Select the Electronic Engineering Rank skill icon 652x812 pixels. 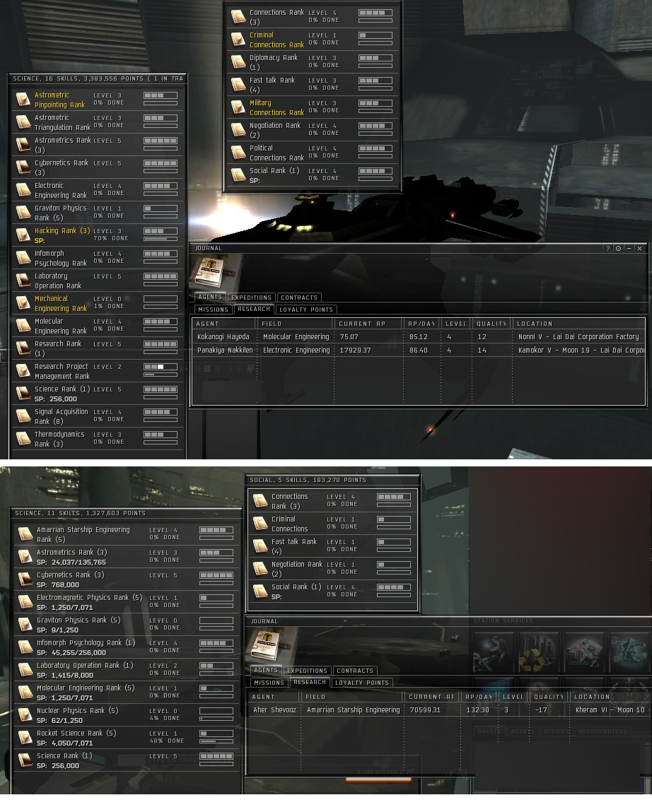click(23, 190)
